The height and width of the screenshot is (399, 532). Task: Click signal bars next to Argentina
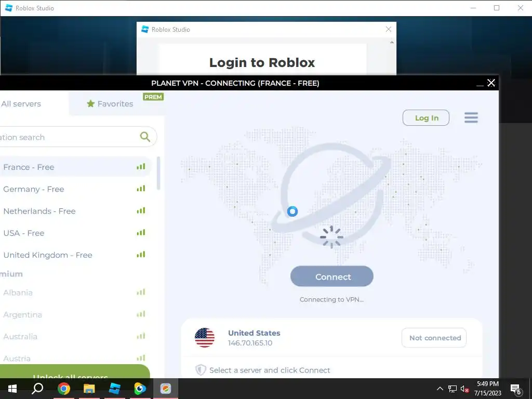click(141, 314)
